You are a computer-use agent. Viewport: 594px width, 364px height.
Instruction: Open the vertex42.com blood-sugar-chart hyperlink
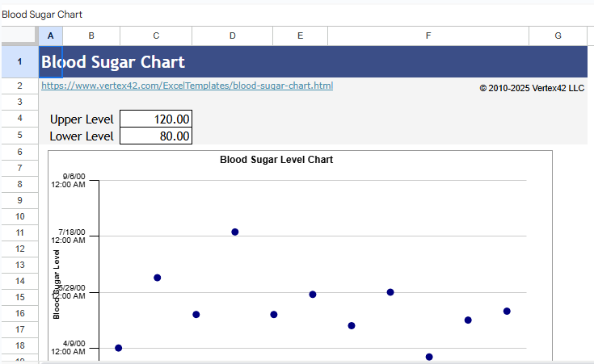point(187,86)
